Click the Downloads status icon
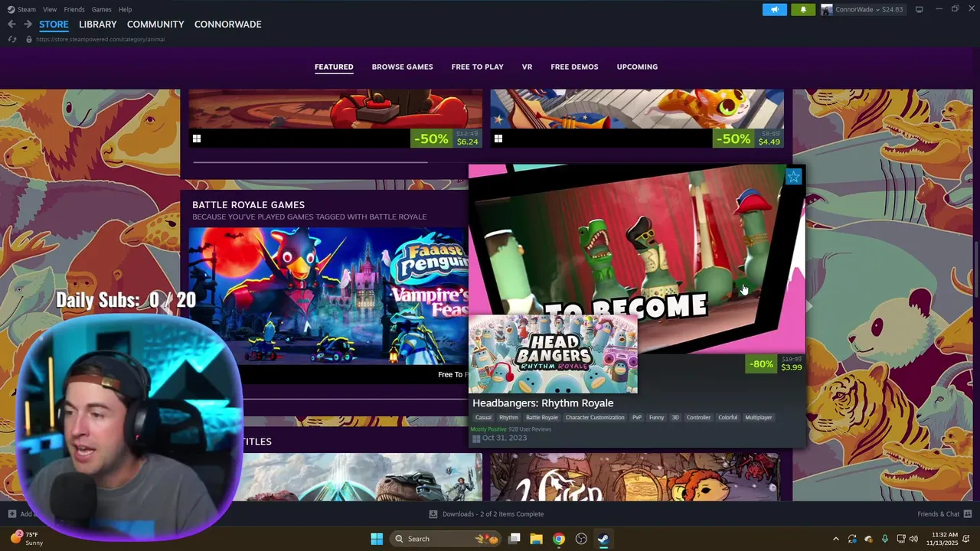 point(433,514)
